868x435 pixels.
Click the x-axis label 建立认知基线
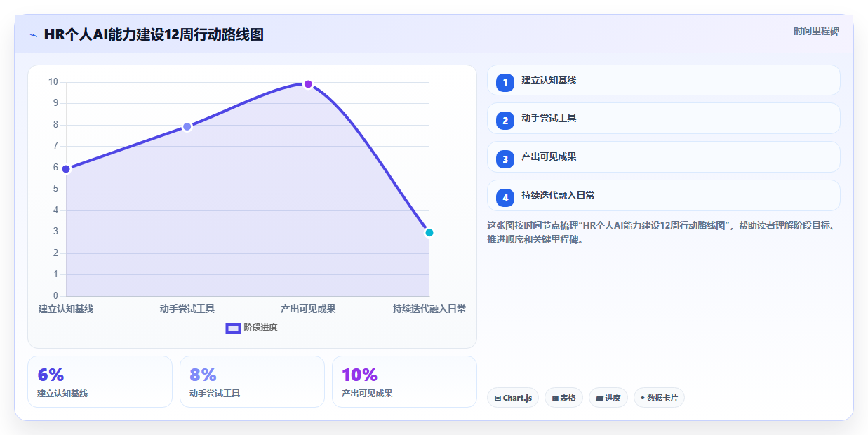tap(66, 309)
